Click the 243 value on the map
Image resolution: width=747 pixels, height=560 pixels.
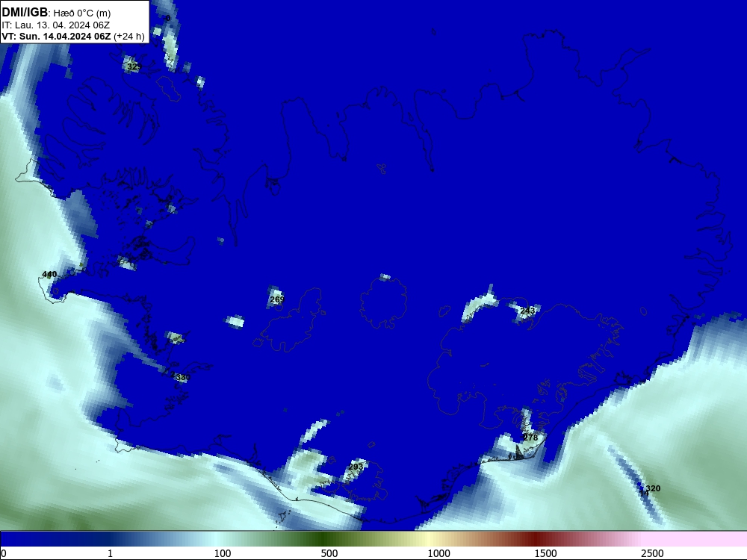pos(527,311)
